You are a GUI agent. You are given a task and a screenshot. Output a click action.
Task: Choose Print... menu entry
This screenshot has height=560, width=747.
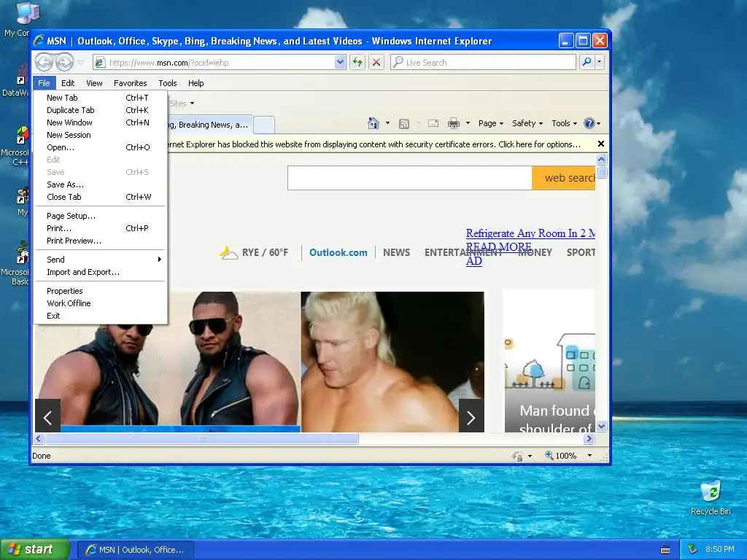tap(100, 228)
